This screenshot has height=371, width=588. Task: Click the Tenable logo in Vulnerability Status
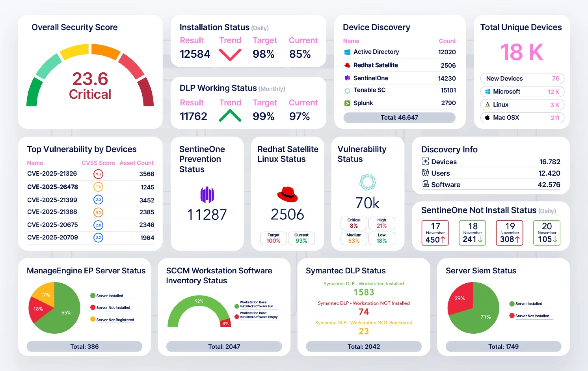[x=368, y=182]
